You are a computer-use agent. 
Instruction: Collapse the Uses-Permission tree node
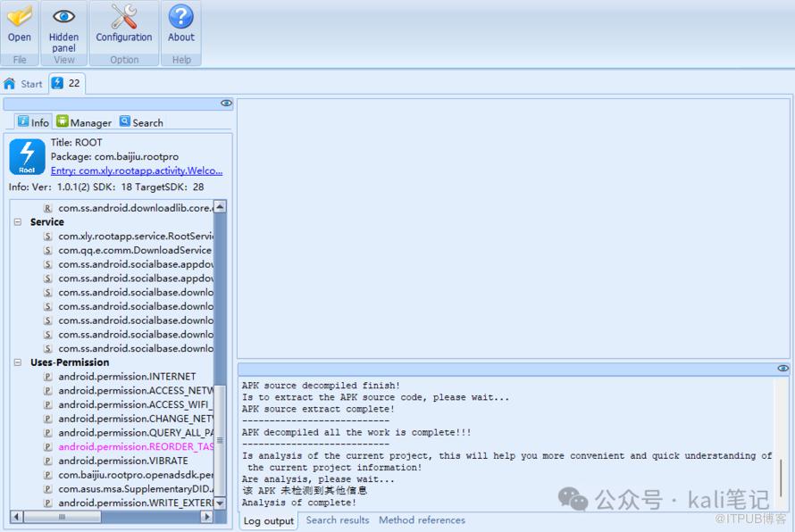tap(18, 362)
